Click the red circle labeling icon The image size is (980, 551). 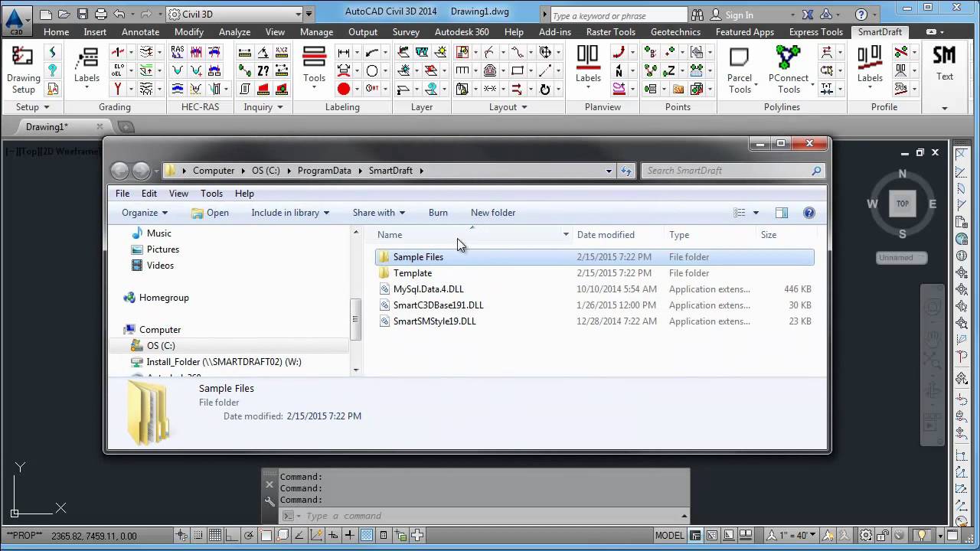click(x=344, y=89)
